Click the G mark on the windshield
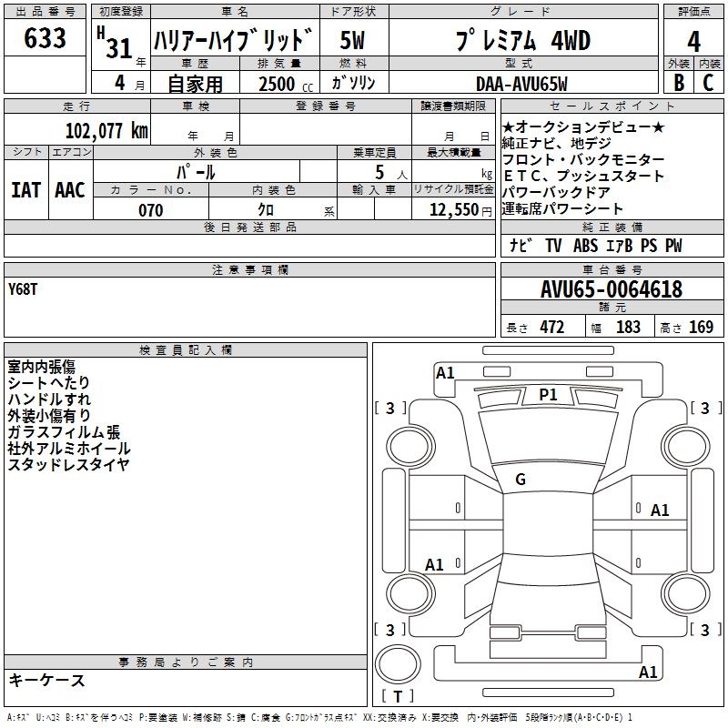Image resolution: width=728 pixels, height=728 pixels. 521,479
